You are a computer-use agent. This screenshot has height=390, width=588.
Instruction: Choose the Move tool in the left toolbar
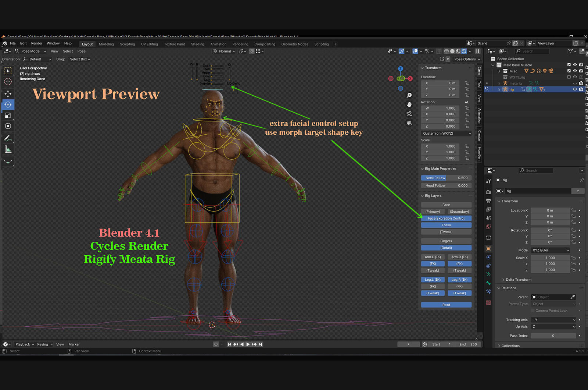[x=8, y=94]
